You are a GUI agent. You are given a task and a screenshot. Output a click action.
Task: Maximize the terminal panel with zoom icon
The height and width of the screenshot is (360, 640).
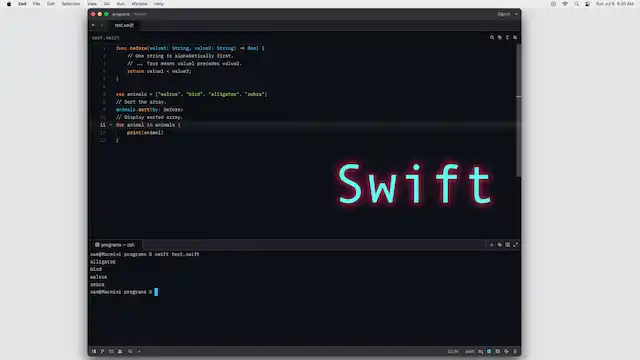[x=516, y=244]
